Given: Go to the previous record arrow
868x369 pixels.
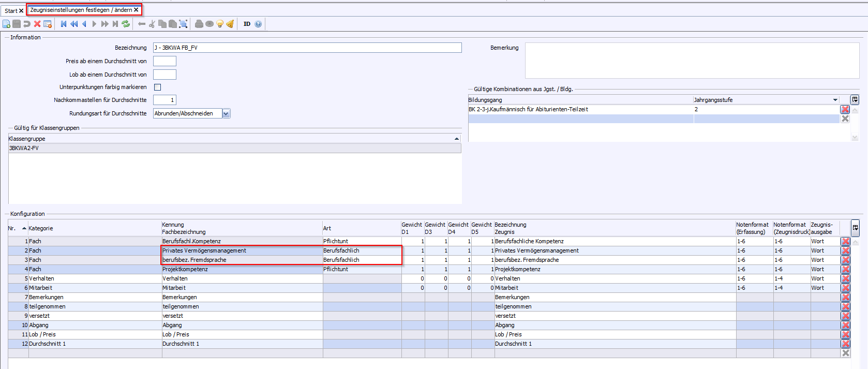Looking at the screenshot, I should 84,24.
